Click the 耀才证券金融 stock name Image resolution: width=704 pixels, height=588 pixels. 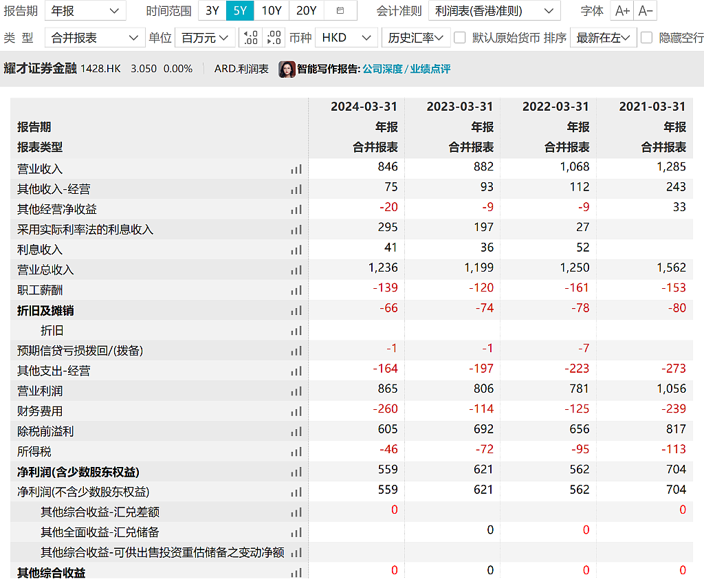click(x=41, y=68)
